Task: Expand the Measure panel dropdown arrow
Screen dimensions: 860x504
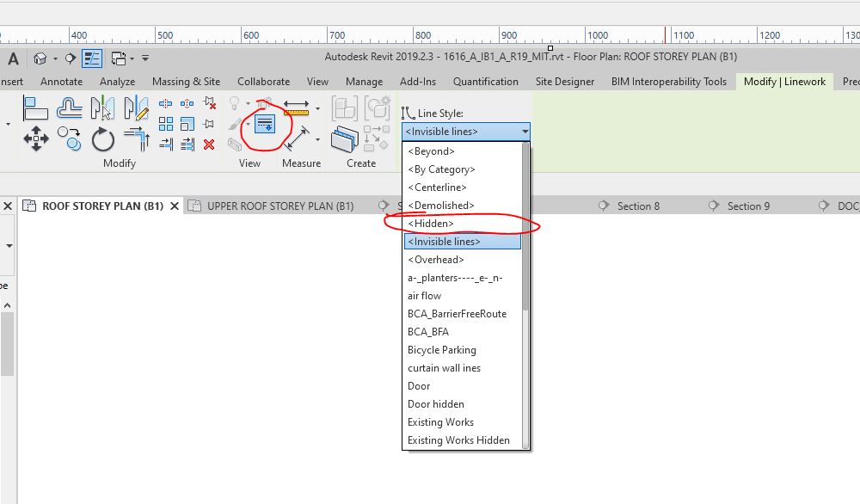Action: click(317, 108)
